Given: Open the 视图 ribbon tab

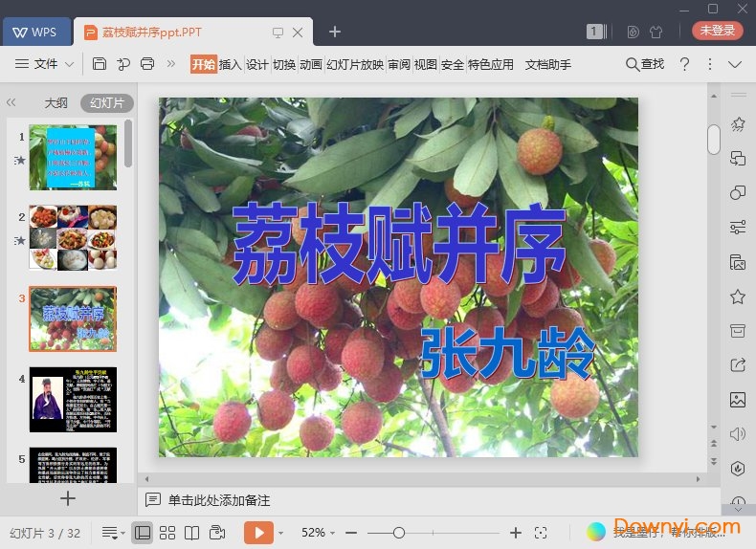Looking at the screenshot, I should click(426, 64).
